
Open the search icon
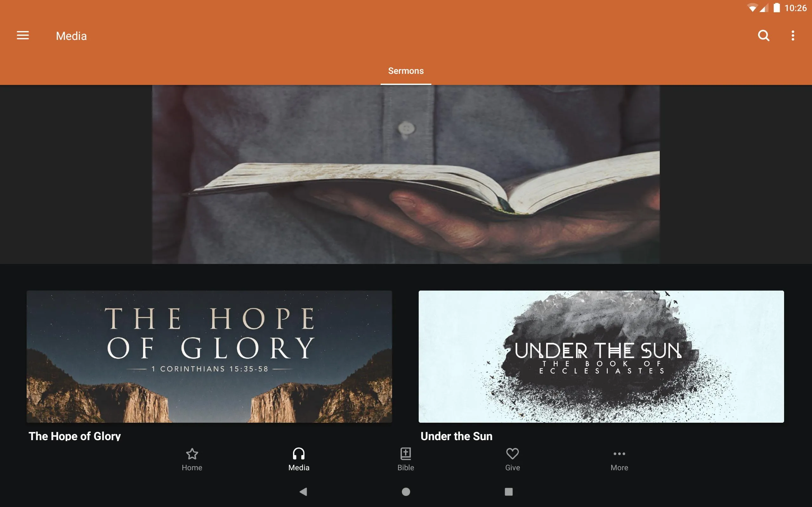pos(763,35)
